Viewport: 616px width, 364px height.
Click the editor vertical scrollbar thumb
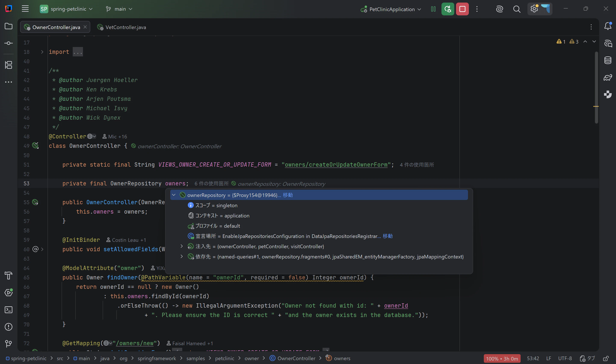(x=596, y=87)
